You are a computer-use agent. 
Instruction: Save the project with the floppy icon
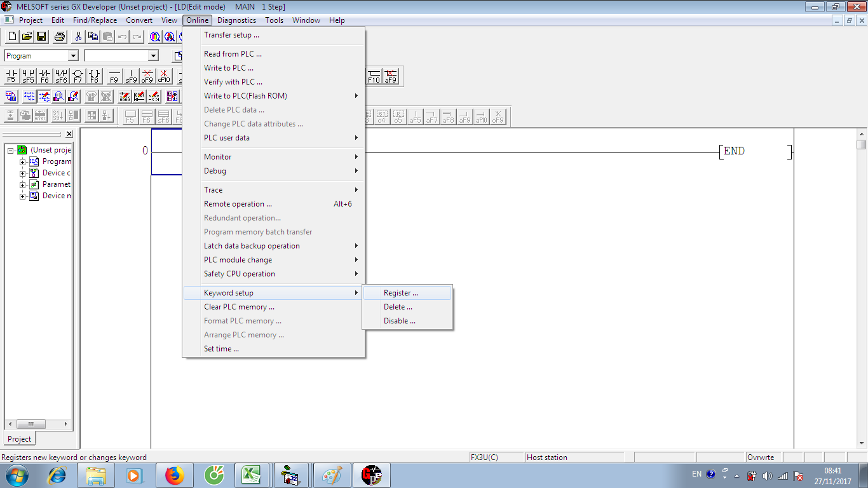tap(41, 37)
